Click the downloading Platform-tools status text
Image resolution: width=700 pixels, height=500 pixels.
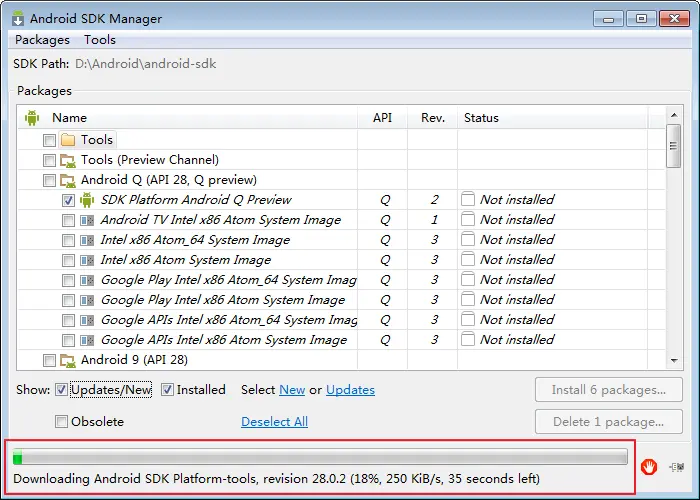point(276,479)
